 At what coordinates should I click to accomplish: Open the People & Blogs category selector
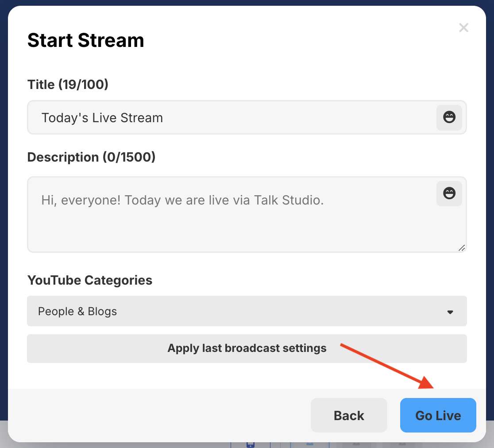tap(247, 311)
